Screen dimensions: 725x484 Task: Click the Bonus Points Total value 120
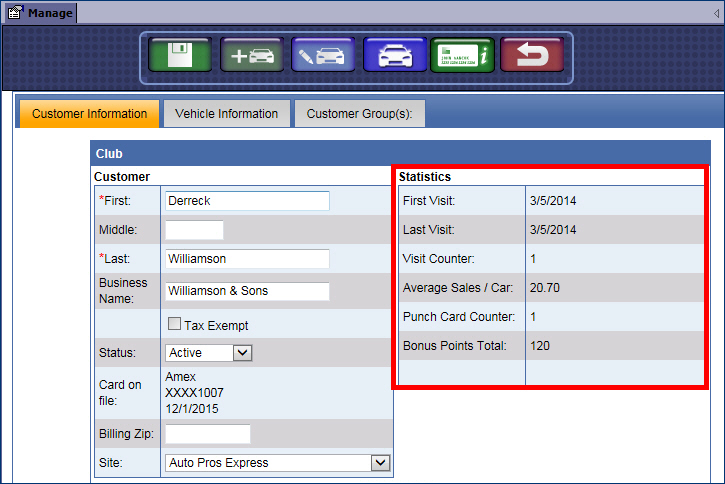point(540,346)
